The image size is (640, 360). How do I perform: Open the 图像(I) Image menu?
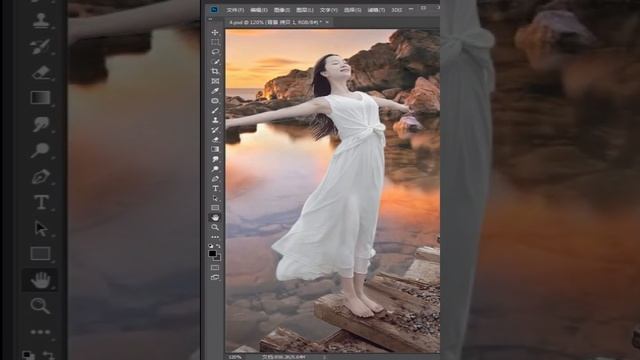282,10
